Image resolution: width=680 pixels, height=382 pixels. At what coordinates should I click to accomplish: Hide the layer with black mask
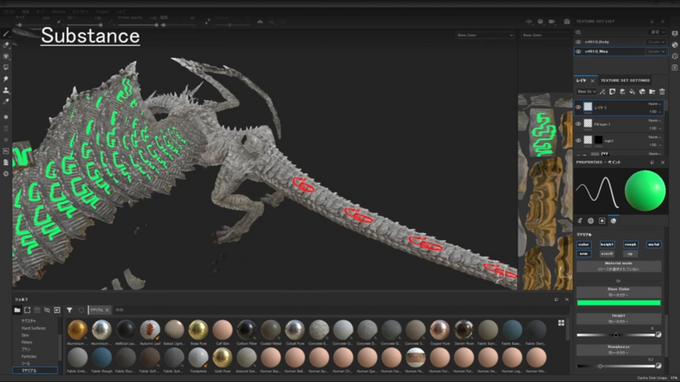[578, 140]
